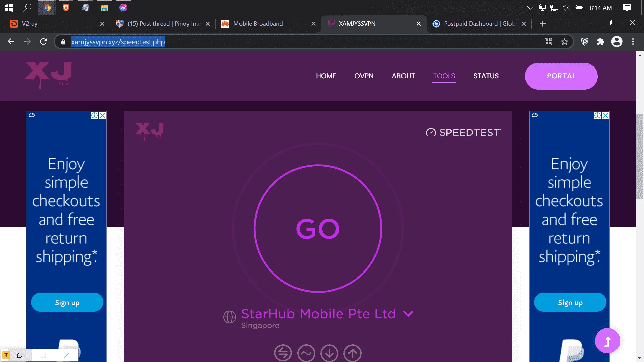644x362 pixels.
Task: Click the ping wave icon
Action: click(306, 353)
